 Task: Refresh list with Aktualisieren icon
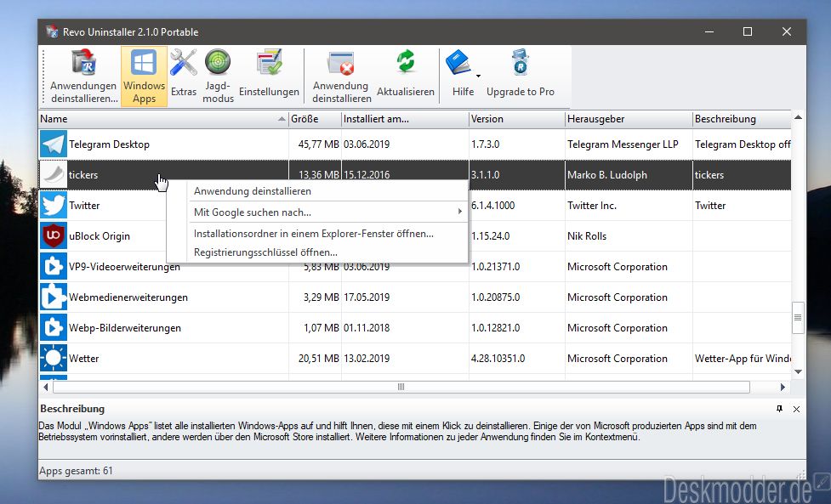(x=406, y=61)
